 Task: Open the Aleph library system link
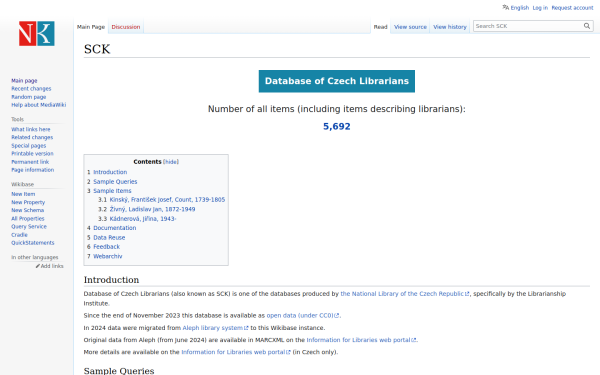click(x=215, y=328)
